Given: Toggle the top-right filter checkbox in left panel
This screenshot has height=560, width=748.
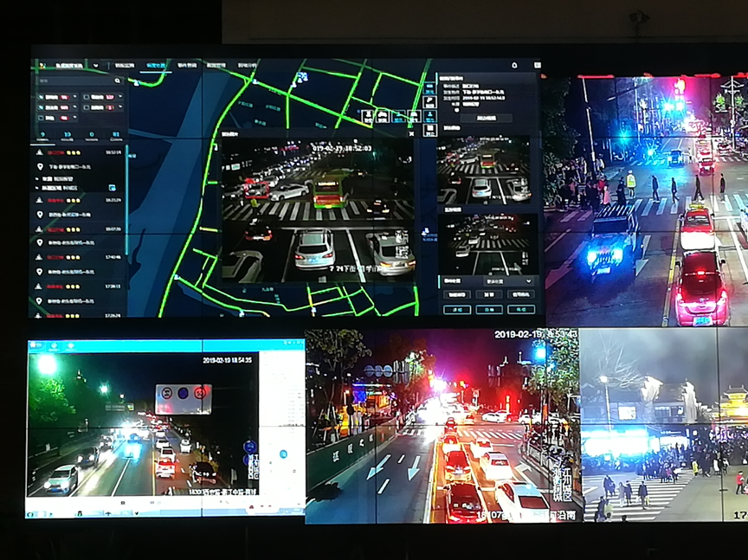Looking at the screenshot, I should pos(84,97).
